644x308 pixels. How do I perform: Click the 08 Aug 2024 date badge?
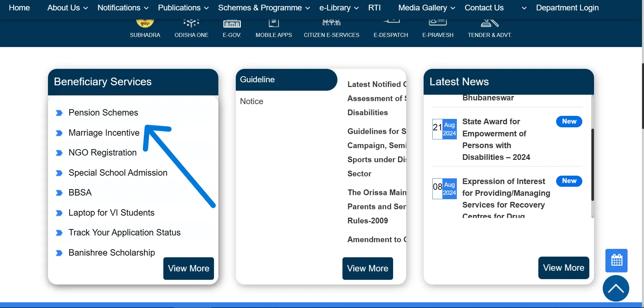tap(444, 188)
